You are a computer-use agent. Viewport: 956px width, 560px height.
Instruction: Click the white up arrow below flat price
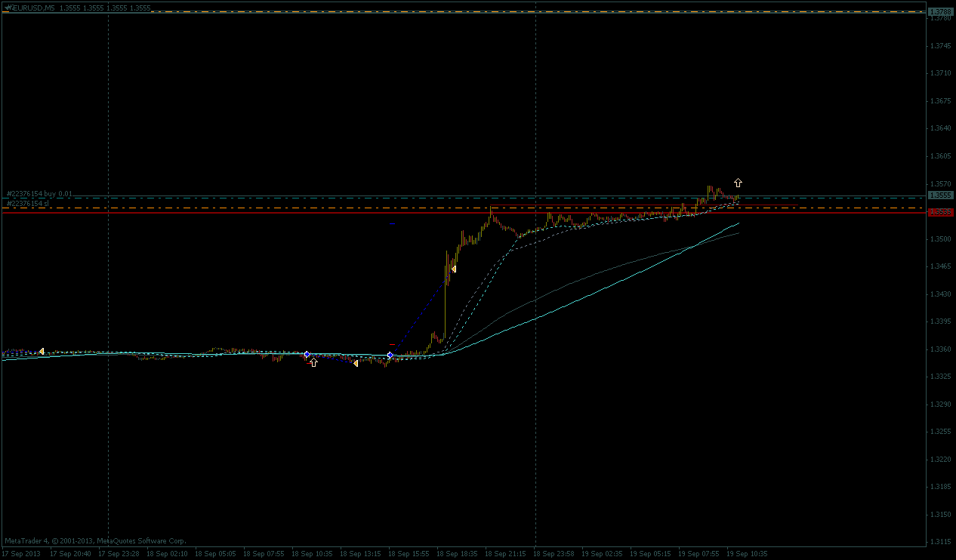coord(313,363)
